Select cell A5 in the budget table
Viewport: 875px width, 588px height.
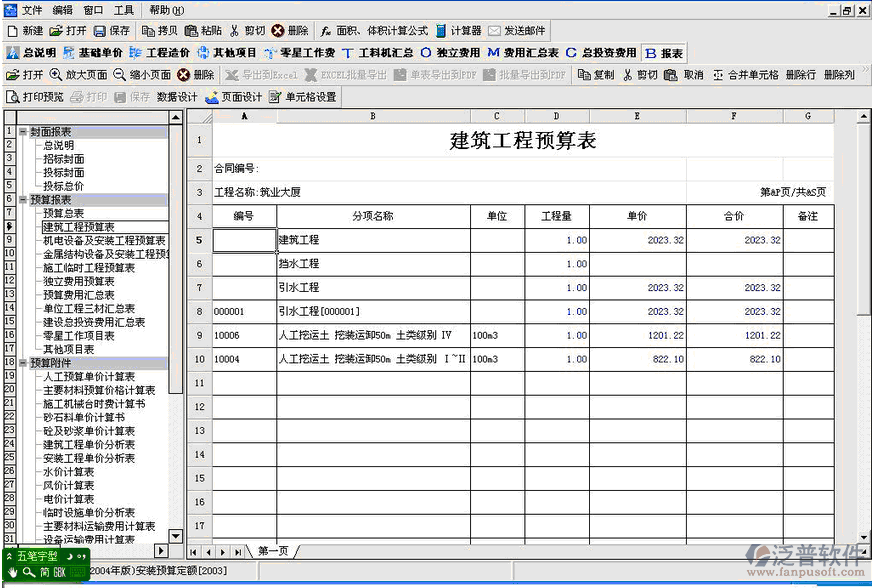(244, 240)
